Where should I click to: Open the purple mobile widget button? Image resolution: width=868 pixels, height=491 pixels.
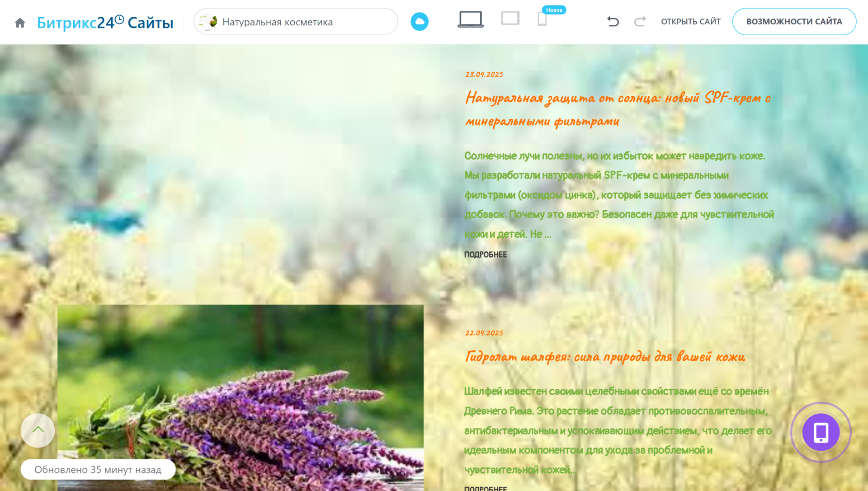pyautogui.click(x=821, y=432)
